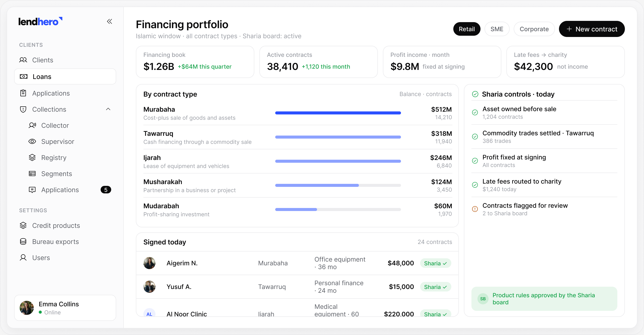
Task: Click Yusuf A. avatar photo
Action: click(149, 287)
